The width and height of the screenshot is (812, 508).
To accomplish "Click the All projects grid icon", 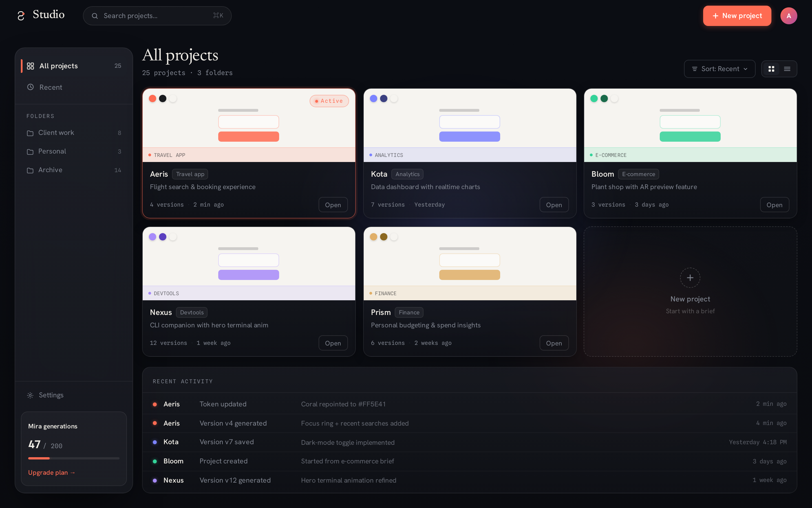I will pos(30,66).
